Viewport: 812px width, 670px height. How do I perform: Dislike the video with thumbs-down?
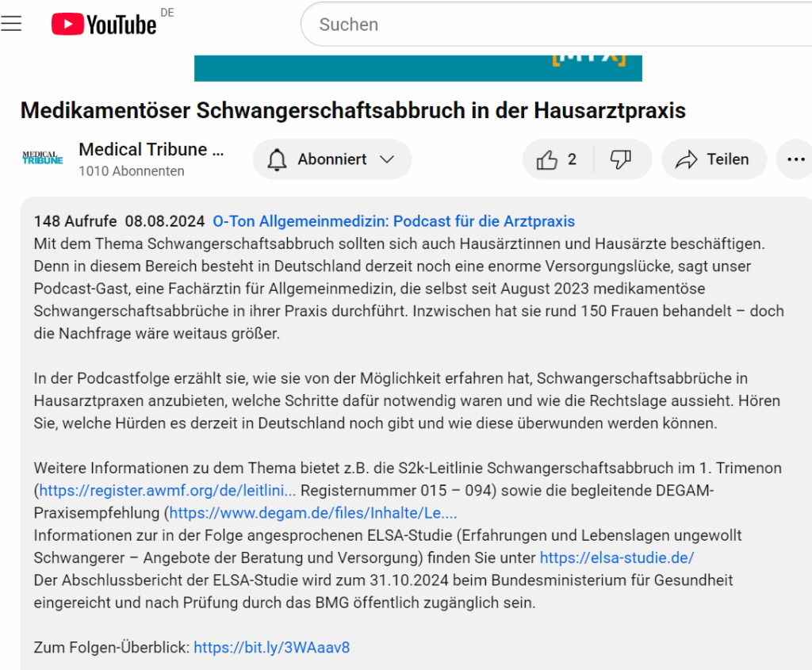tap(620, 159)
